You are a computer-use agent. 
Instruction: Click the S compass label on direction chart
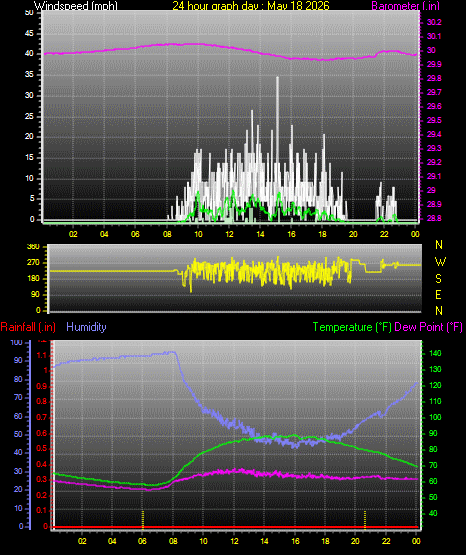pos(438,279)
